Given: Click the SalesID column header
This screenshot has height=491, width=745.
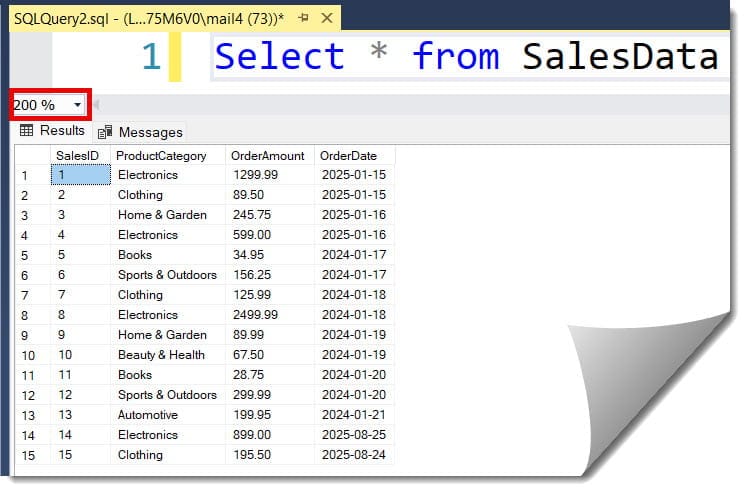Looking at the screenshot, I should [78, 155].
